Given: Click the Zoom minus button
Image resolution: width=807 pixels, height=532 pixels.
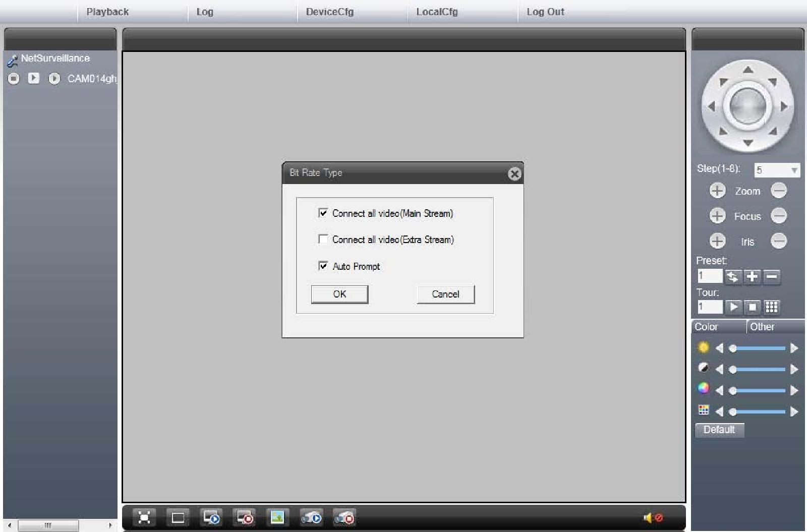Looking at the screenshot, I should [x=779, y=191].
